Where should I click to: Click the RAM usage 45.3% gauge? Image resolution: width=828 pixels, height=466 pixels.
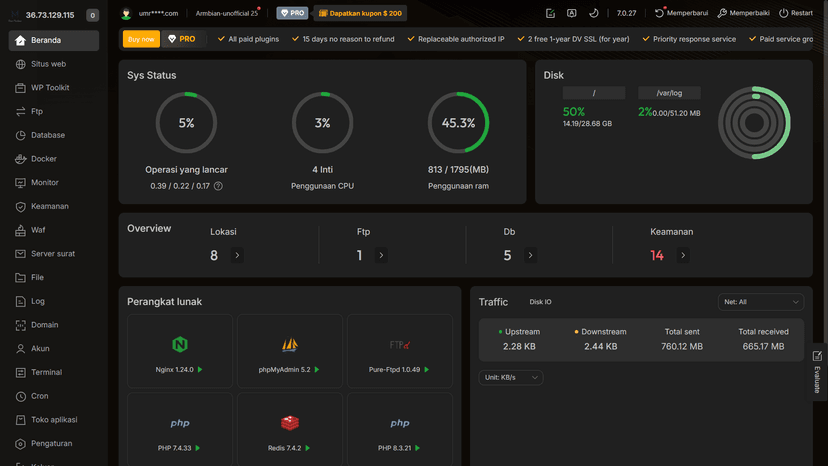(458, 123)
